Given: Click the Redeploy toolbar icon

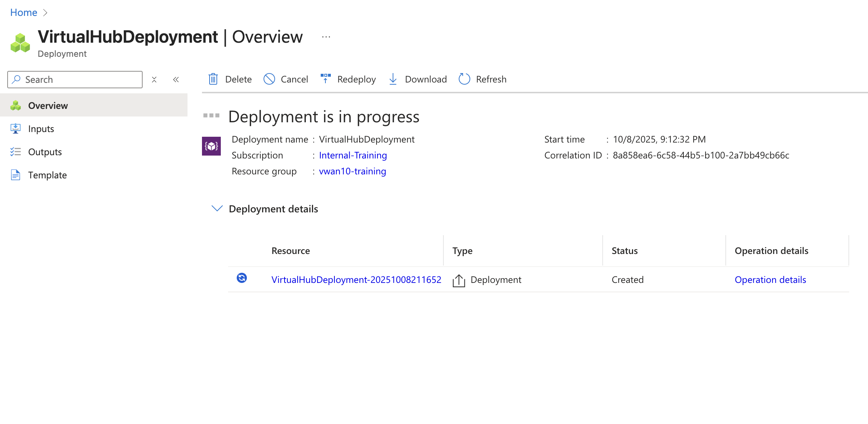Looking at the screenshot, I should [x=325, y=79].
